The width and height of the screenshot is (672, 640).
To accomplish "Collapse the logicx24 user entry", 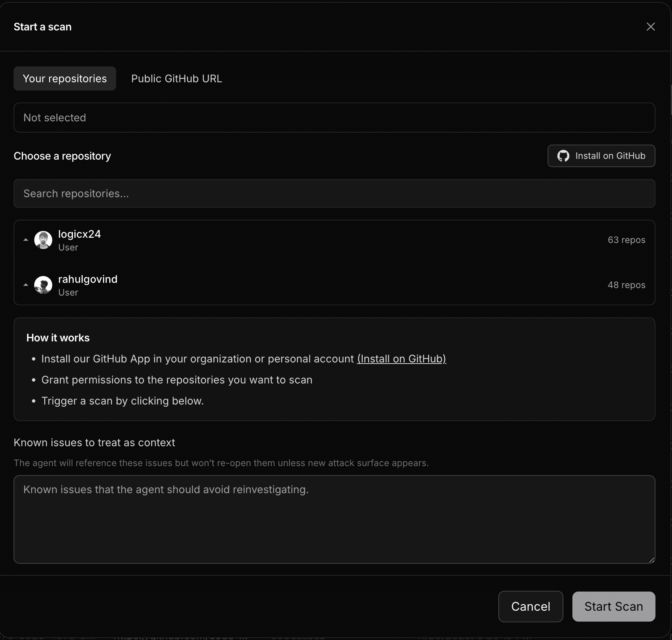I will coord(26,240).
